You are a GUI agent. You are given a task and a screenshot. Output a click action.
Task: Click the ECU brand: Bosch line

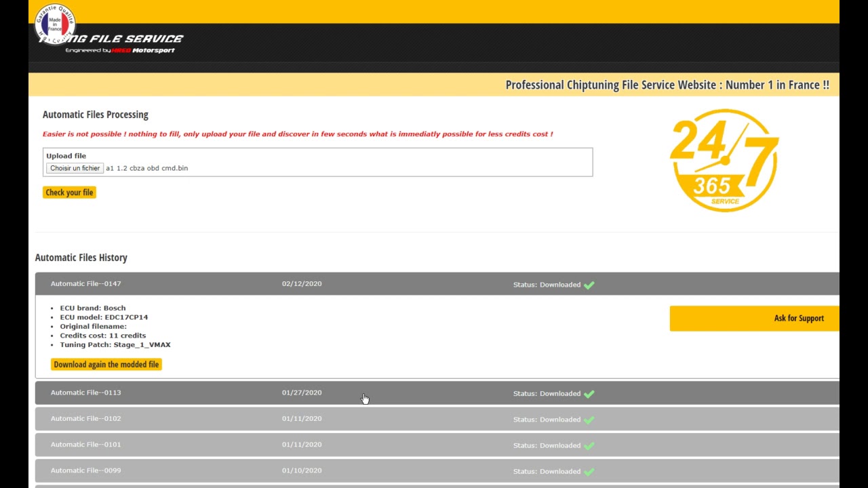93,308
